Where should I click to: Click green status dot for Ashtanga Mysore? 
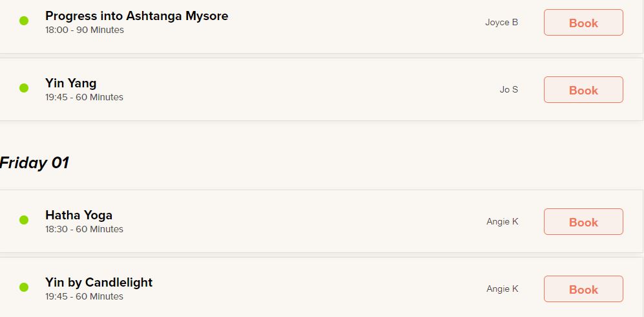24,21
